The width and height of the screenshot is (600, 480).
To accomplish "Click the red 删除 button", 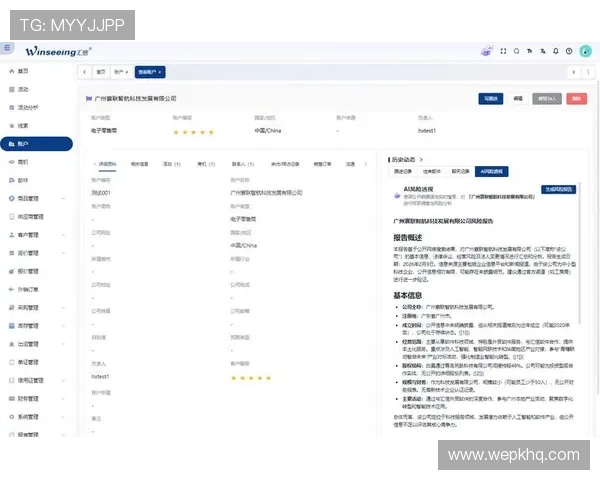I will 576,99.
